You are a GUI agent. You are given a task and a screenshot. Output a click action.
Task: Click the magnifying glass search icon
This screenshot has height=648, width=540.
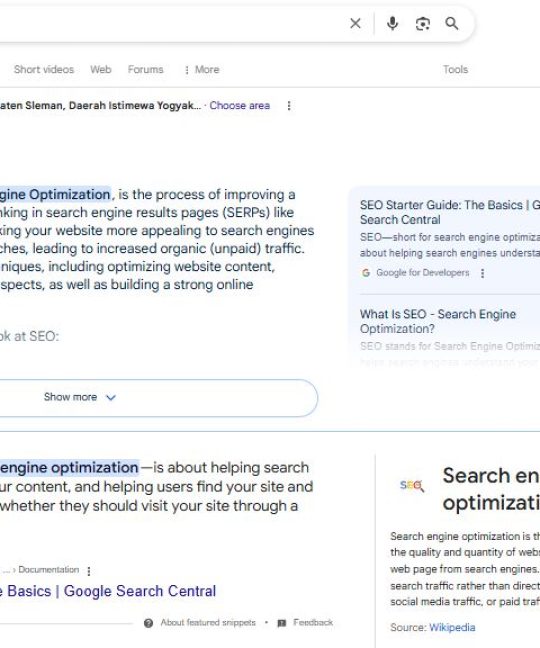[452, 24]
